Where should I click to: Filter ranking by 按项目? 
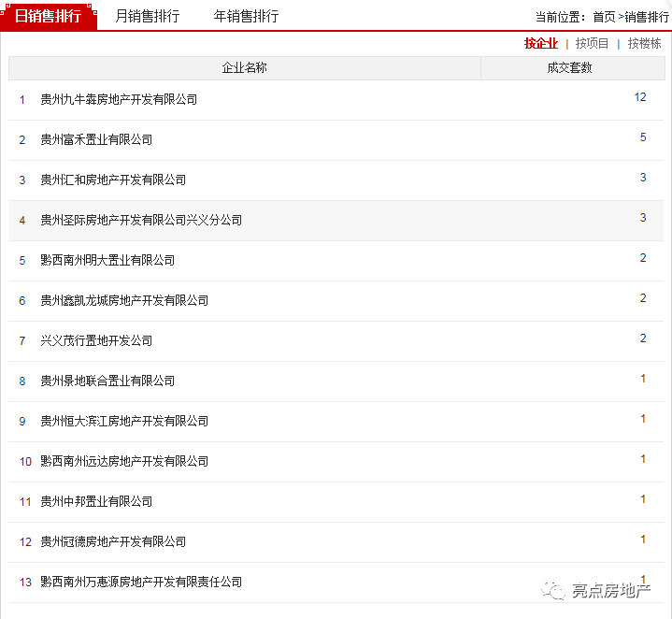click(592, 43)
